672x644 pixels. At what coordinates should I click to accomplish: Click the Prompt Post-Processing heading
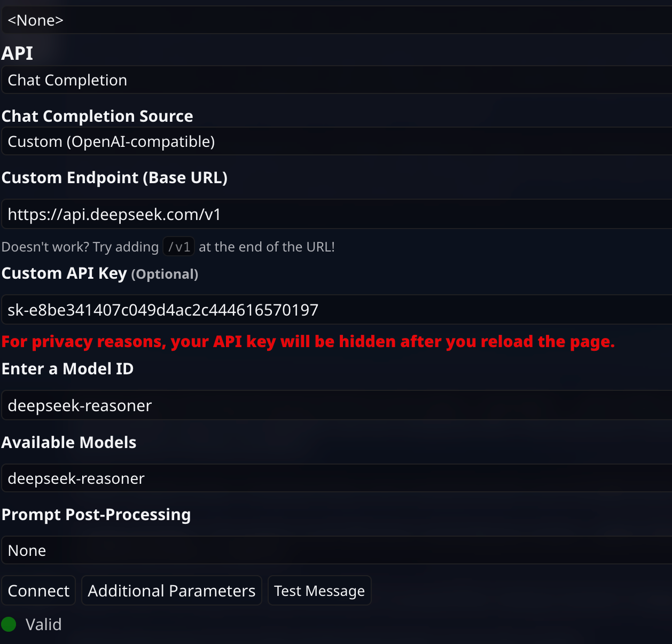coord(96,515)
